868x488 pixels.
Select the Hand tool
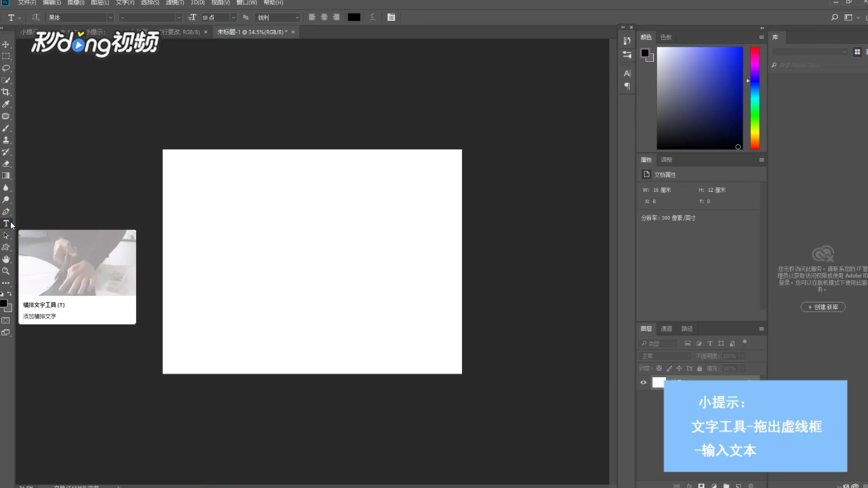(x=6, y=259)
